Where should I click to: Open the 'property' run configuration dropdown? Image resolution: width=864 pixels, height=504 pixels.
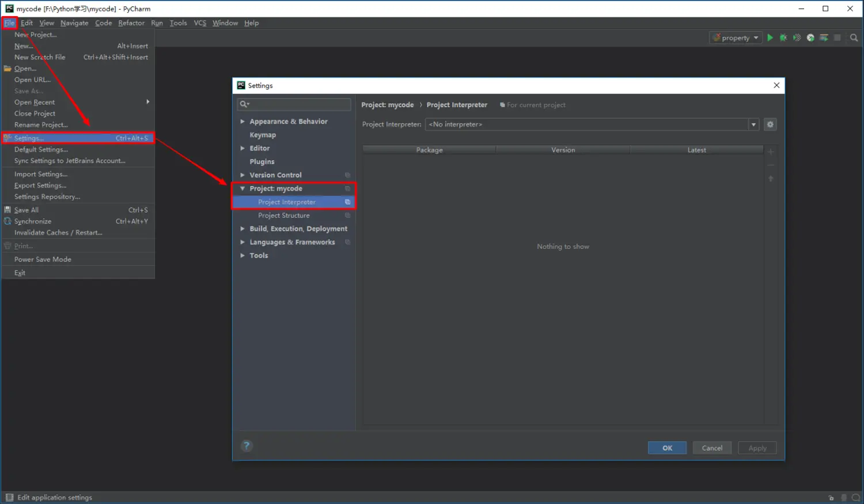point(736,37)
